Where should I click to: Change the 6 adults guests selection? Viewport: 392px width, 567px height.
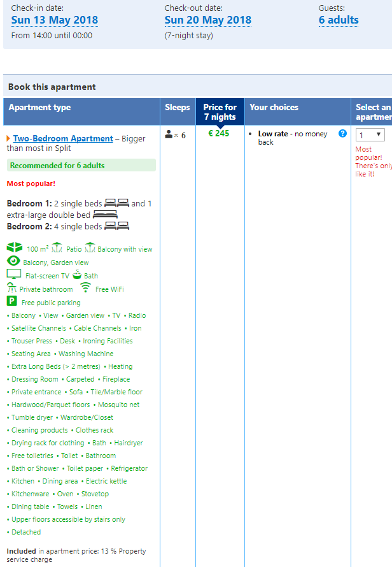[x=339, y=20]
